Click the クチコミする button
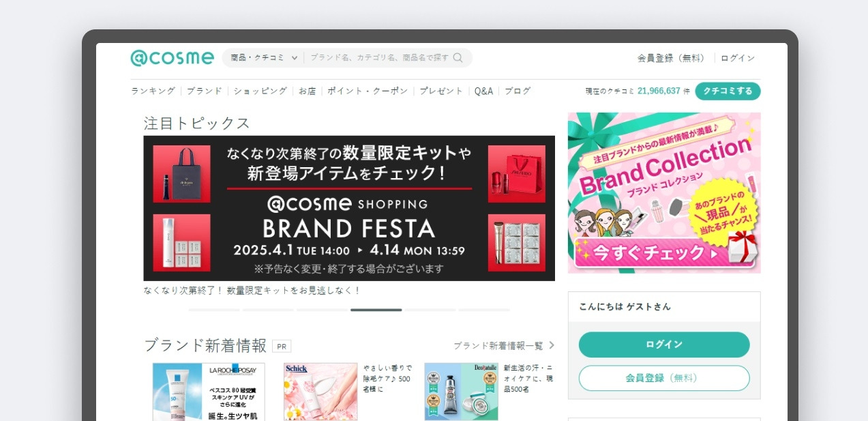 click(728, 91)
